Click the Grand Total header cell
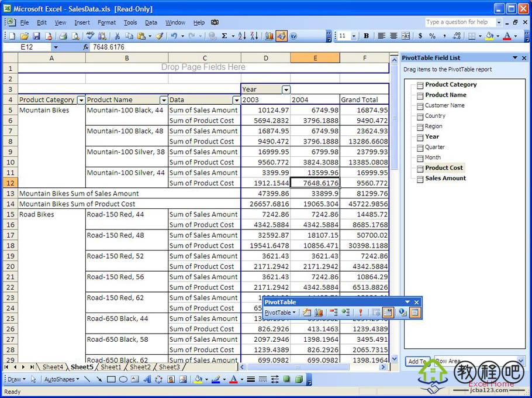Screen dimensions: 532x398 tap(364, 100)
